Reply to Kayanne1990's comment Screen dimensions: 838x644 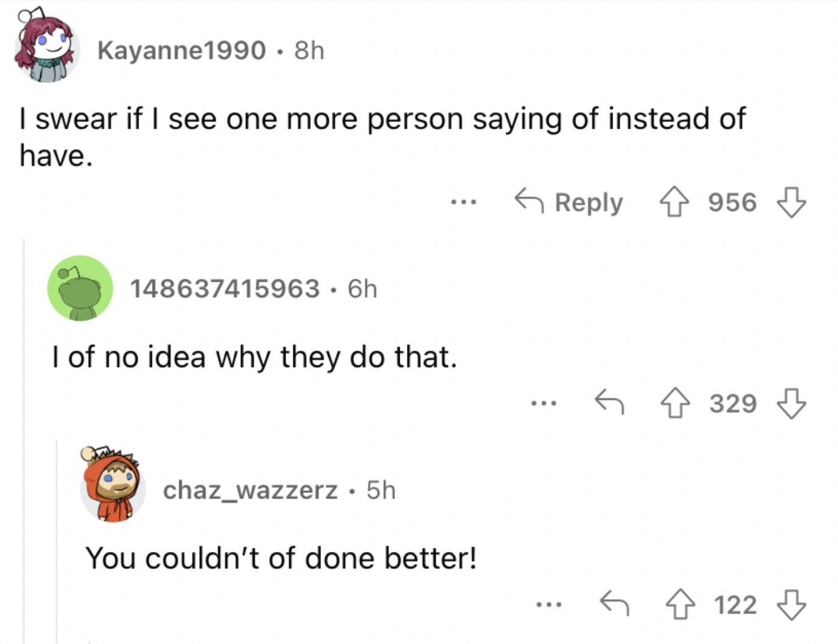click(569, 202)
